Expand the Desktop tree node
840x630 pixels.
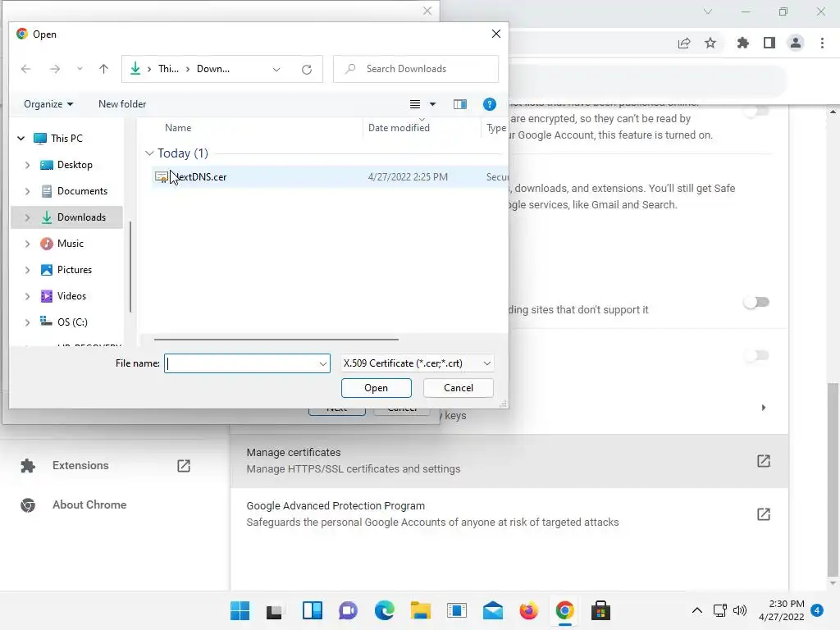[27, 165]
